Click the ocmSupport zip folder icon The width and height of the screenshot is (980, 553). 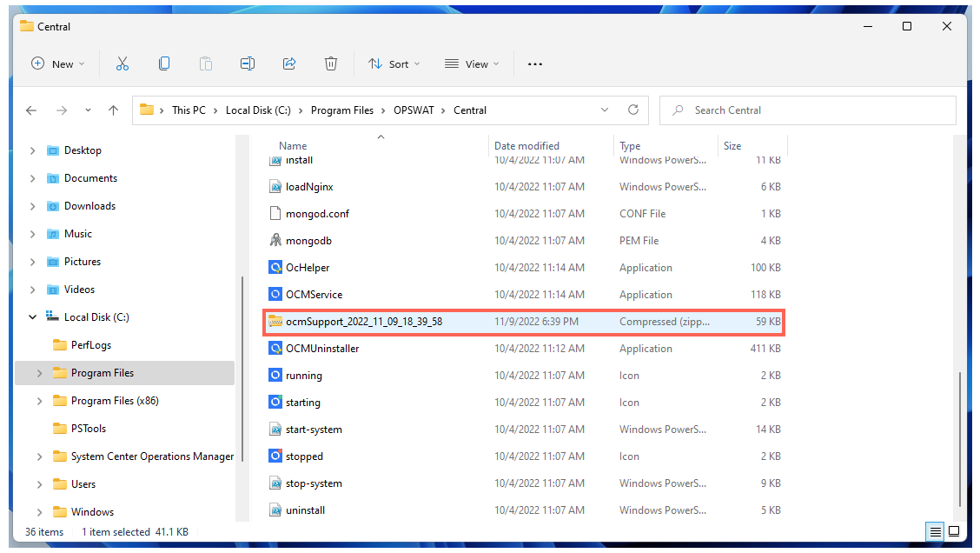click(x=275, y=322)
